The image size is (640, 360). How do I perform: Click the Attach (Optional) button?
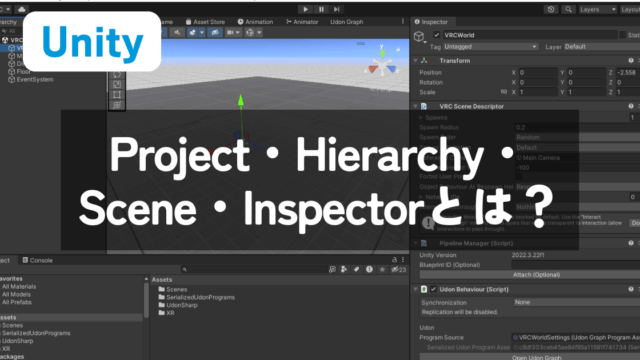click(x=530, y=275)
